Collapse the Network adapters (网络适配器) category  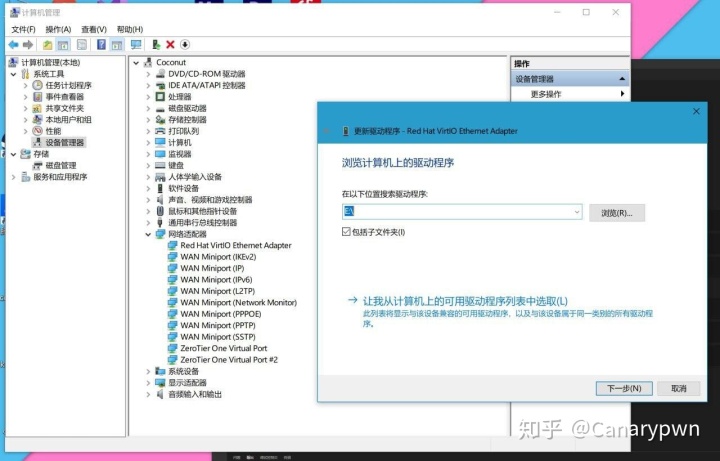coord(148,234)
